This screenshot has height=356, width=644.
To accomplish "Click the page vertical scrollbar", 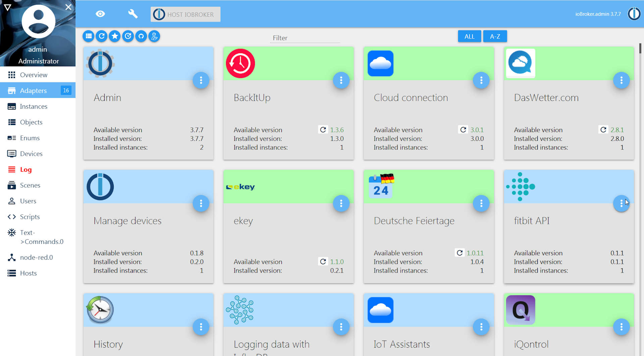I will [x=640, y=49].
